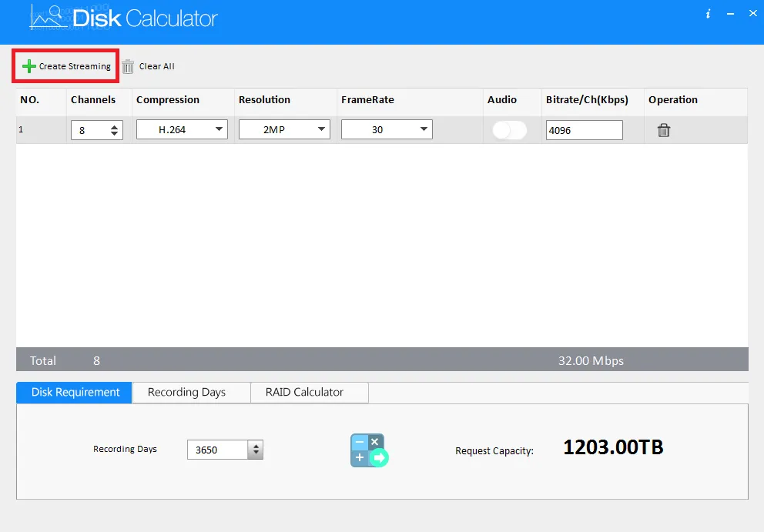Increase Channels value with up arrow
764x532 pixels.
tap(114, 127)
